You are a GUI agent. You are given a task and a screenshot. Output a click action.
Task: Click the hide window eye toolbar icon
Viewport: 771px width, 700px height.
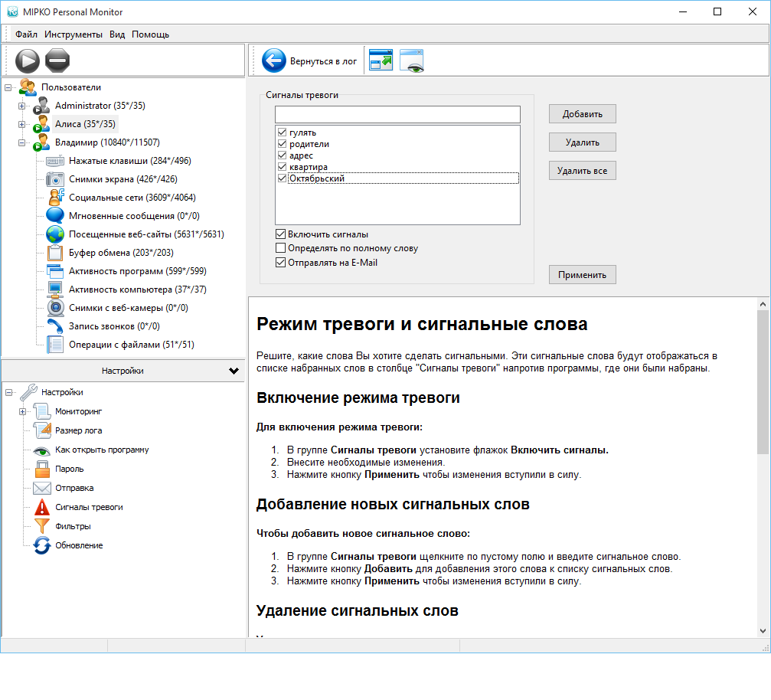tap(412, 61)
